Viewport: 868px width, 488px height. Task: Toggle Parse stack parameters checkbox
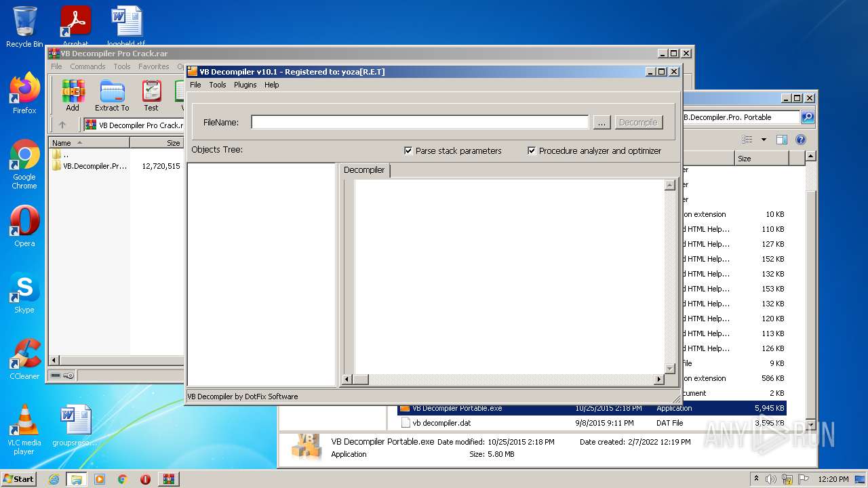408,150
